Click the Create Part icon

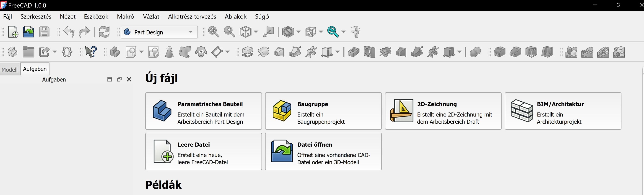13,52
